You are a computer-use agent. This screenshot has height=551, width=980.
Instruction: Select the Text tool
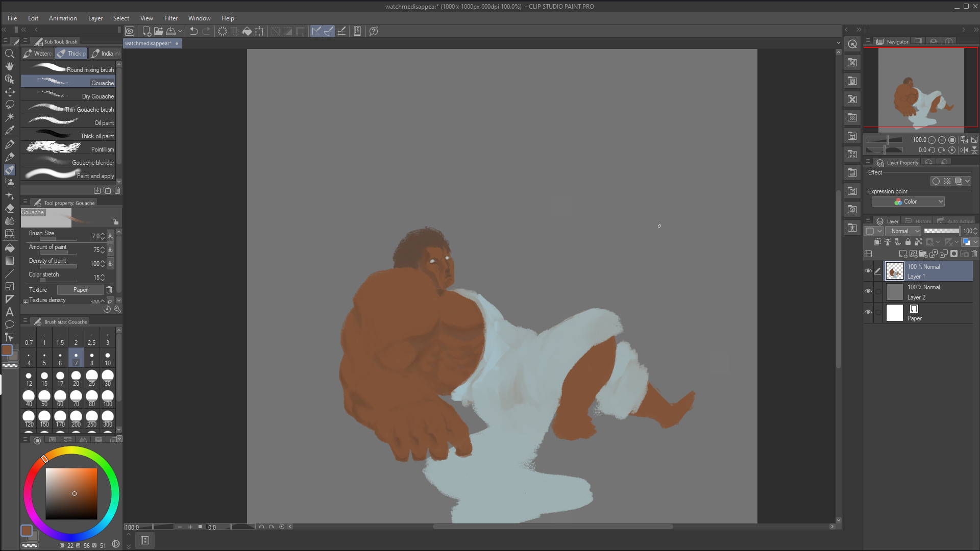click(x=9, y=312)
